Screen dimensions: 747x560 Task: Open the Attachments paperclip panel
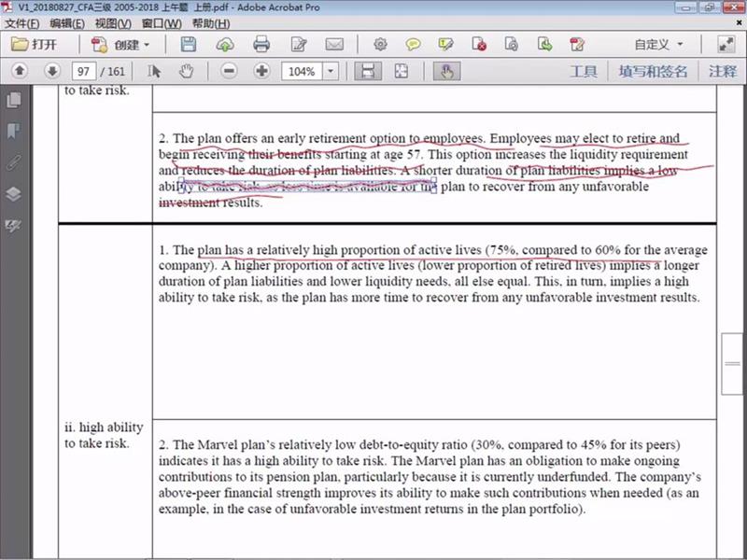coord(13,162)
